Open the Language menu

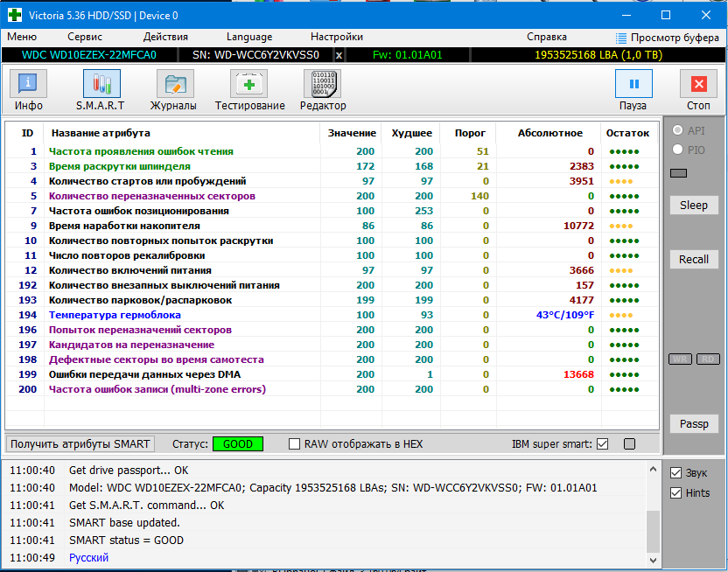[249, 37]
